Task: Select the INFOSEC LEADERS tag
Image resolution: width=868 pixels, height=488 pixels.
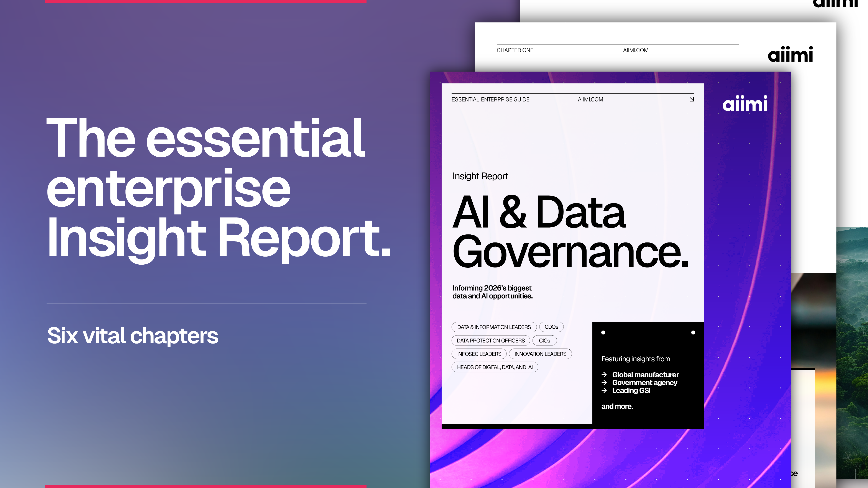Action: pos(479,354)
